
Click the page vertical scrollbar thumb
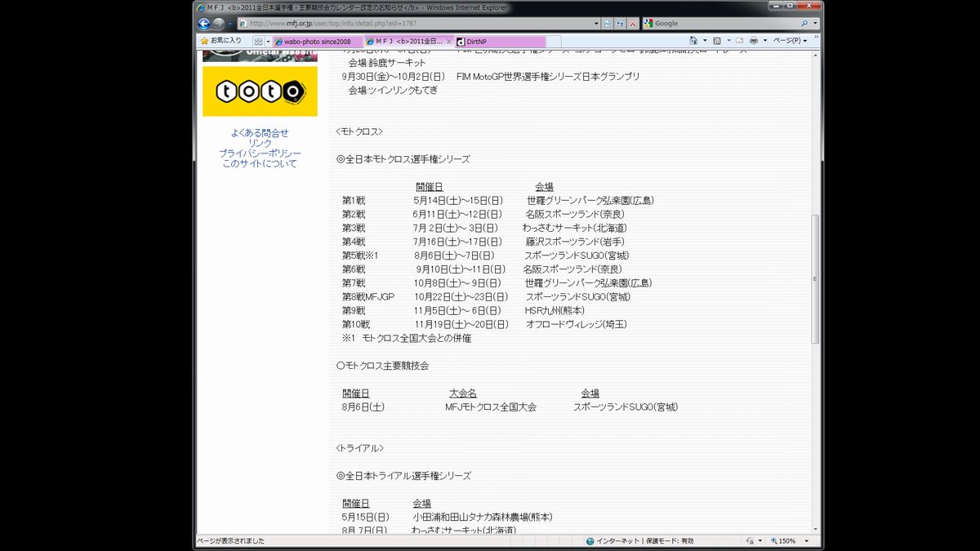pyautogui.click(x=815, y=279)
